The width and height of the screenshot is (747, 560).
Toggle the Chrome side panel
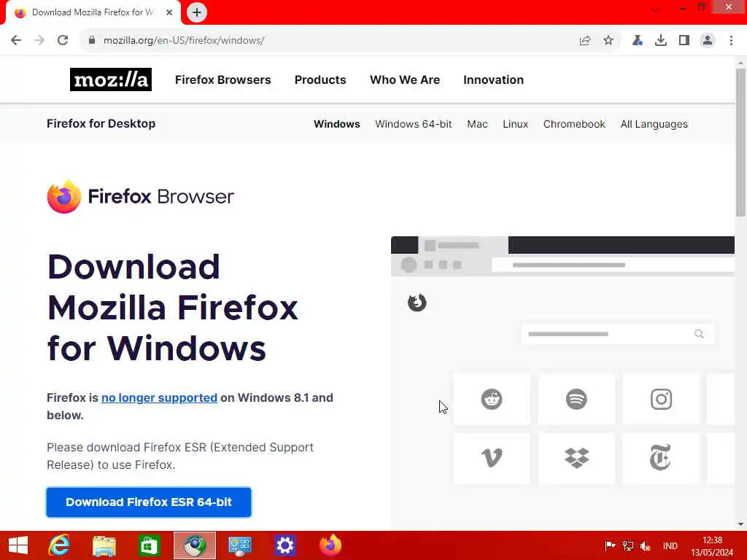click(x=684, y=41)
